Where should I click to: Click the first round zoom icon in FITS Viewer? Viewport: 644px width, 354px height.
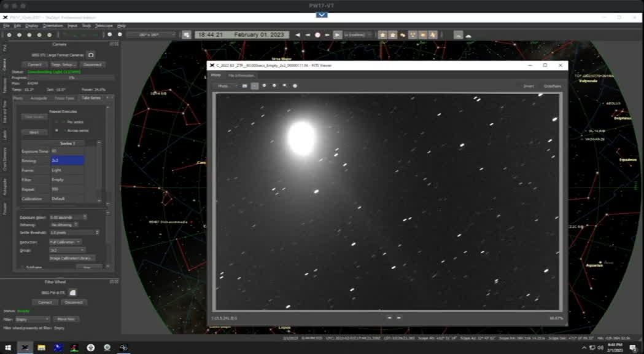[x=265, y=85]
